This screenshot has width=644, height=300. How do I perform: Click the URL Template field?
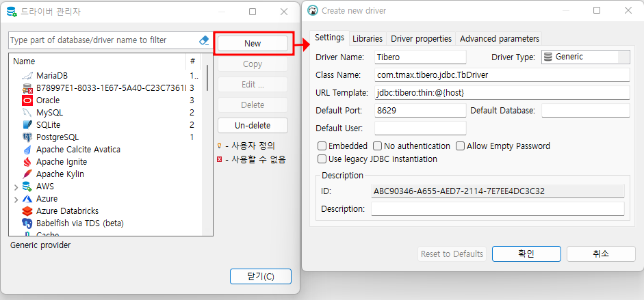(502, 93)
